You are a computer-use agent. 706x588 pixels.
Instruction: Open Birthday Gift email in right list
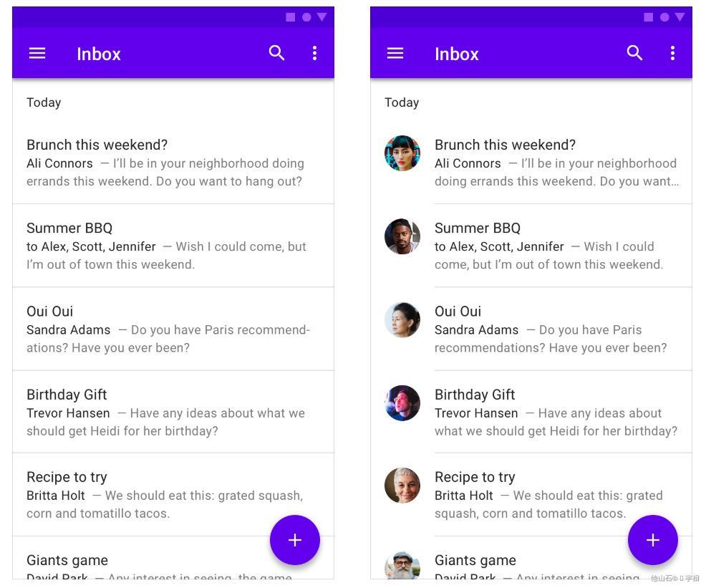tap(531, 412)
